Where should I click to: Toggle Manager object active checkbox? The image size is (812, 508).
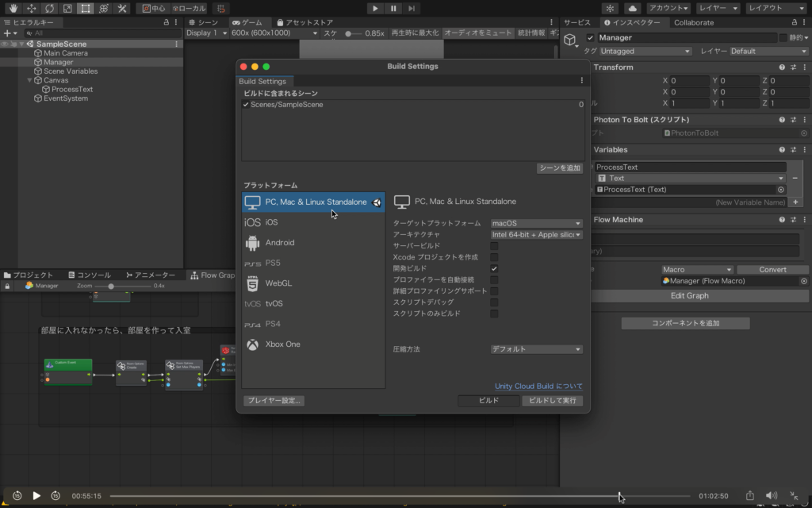coord(590,38)
